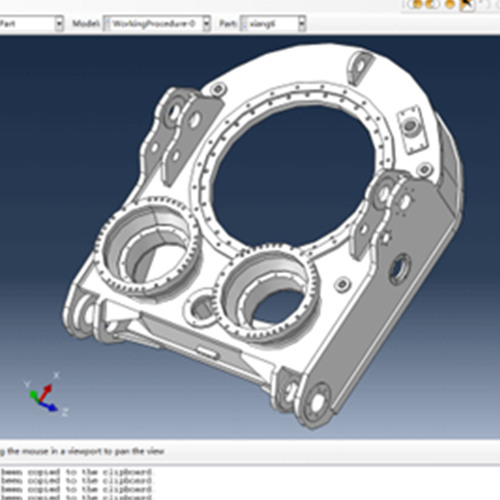This screenshot has height=500, width=500.
Task: Click the top 'copied to the clipboard' message line
Action: pos(76,472)
